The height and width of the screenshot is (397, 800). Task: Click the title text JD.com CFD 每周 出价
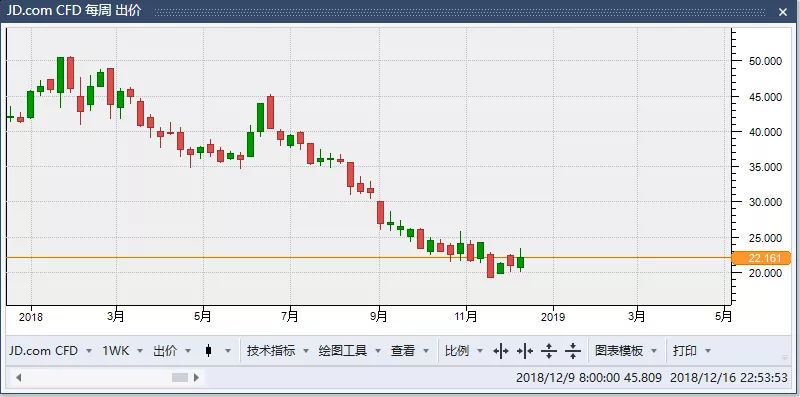74,10
